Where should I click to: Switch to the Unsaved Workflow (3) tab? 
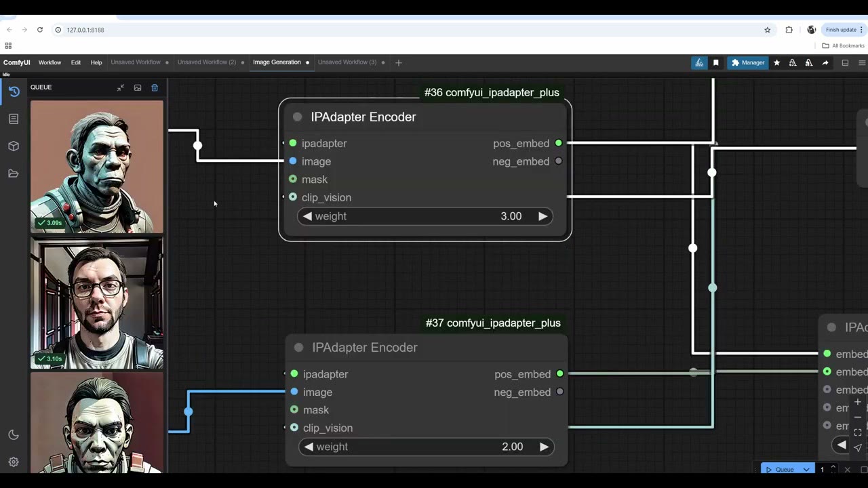pos(347,62)
